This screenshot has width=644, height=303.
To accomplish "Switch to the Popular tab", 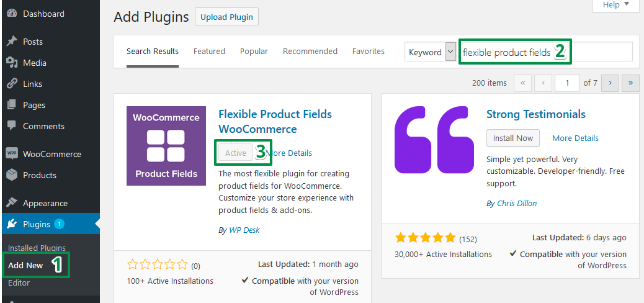I will (254, 52).
